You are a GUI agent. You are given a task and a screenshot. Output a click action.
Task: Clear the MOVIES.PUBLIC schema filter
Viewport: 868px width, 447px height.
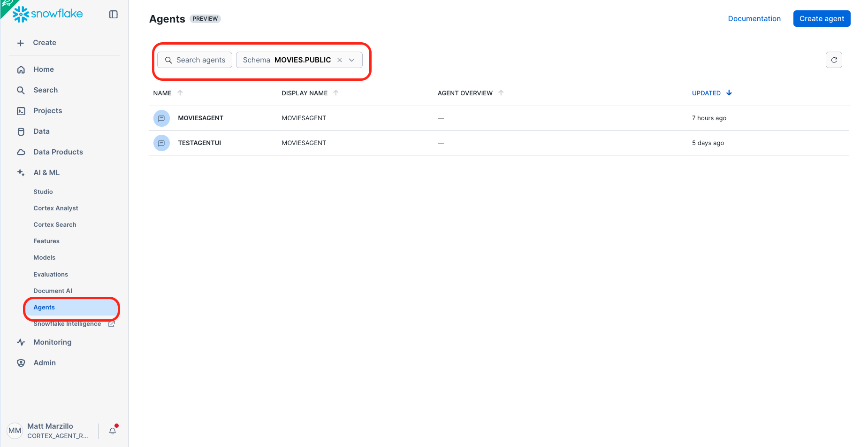(340, 60)
